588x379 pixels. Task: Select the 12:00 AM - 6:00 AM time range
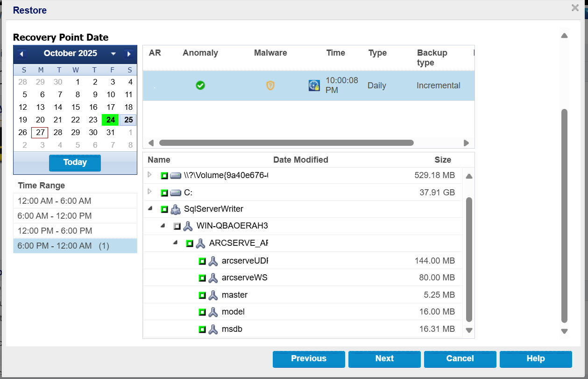75,201
